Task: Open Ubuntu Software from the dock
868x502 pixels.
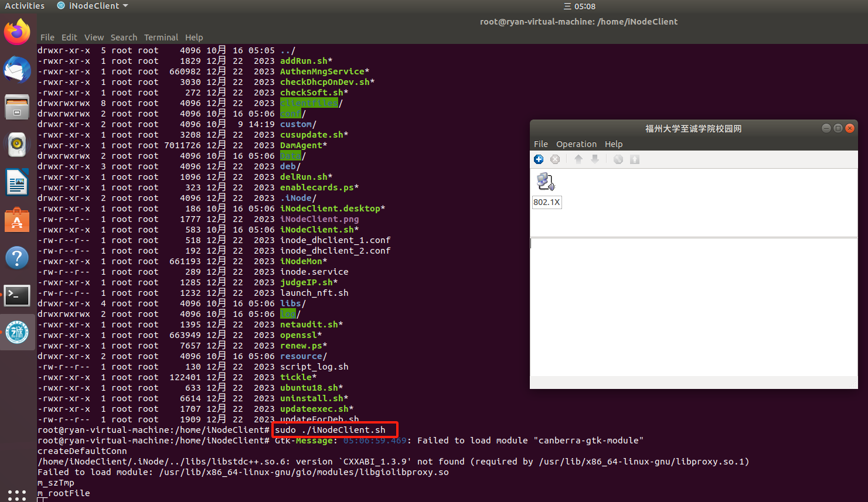Action: point(17,220)
